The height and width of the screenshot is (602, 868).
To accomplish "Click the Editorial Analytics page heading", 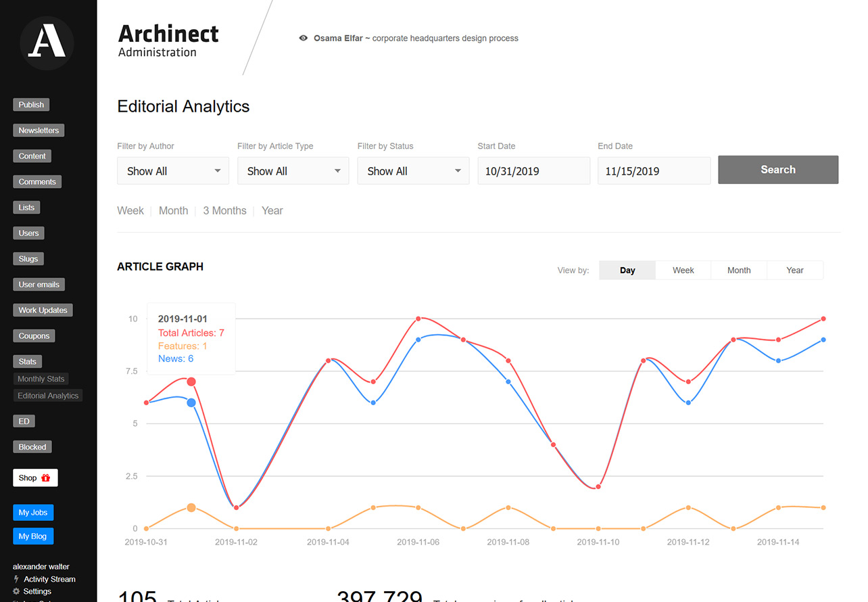I will point(183,106).
